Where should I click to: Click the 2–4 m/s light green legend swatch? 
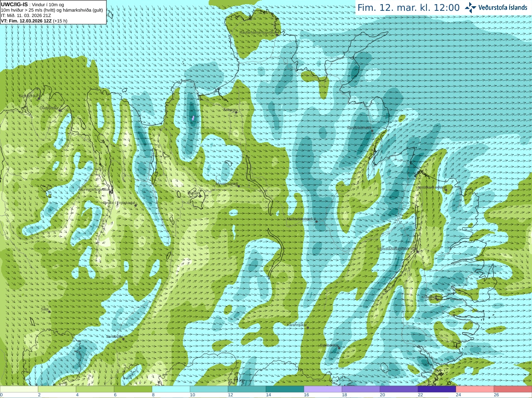point(57,389)
